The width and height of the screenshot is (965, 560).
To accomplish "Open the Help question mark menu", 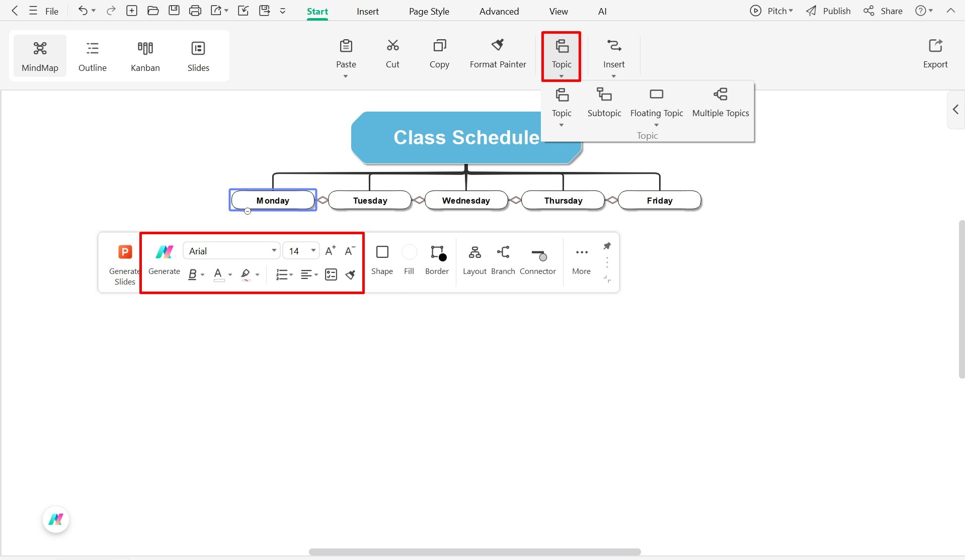I will tap(924, 11).
